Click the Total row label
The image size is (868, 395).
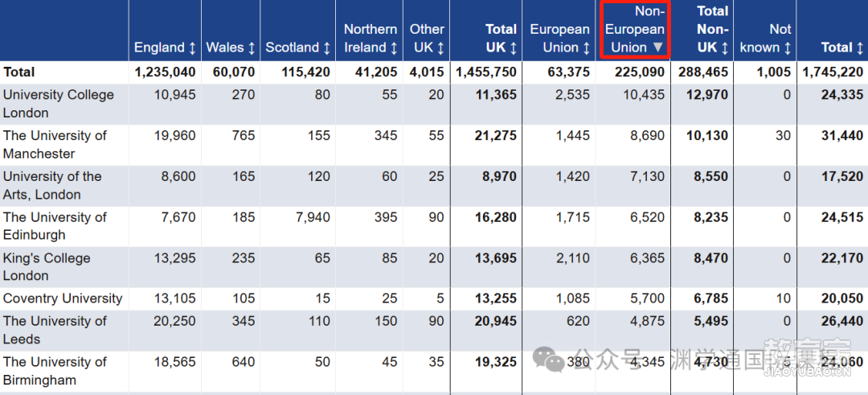pyautogui.click(x=18, y=72)
